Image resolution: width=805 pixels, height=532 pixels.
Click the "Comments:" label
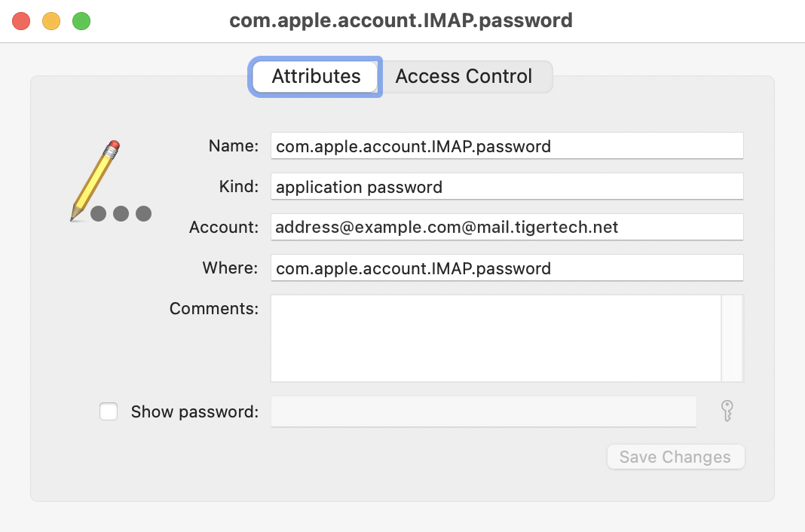pyautogui.click(x=214, y=308)
